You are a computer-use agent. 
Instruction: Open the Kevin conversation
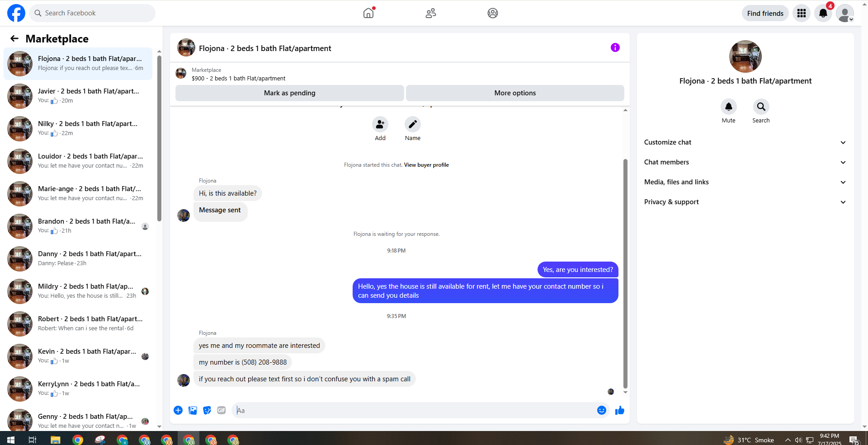78,356
